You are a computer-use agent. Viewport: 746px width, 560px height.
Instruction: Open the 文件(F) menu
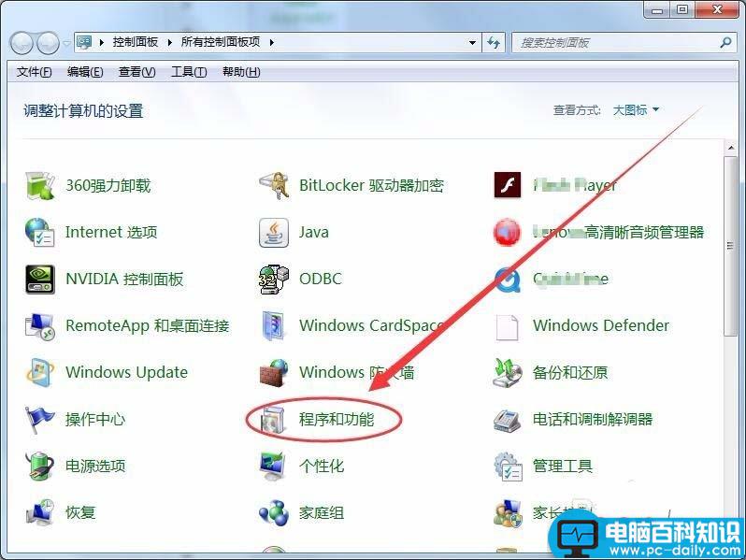35,72
